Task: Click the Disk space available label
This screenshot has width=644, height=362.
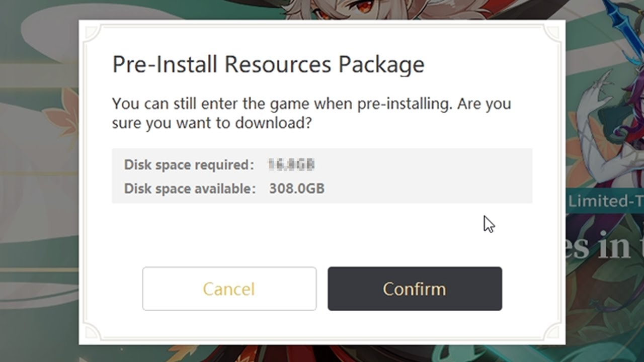Action: (x=190, y=189)
